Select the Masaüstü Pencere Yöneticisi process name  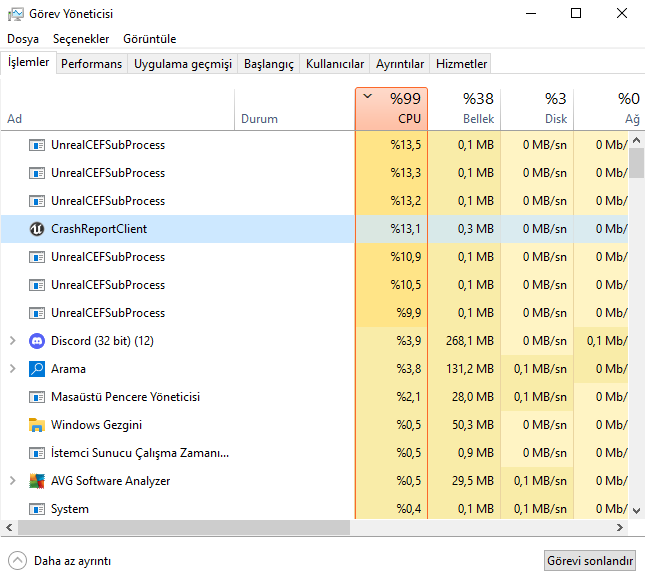pos(125,397)
